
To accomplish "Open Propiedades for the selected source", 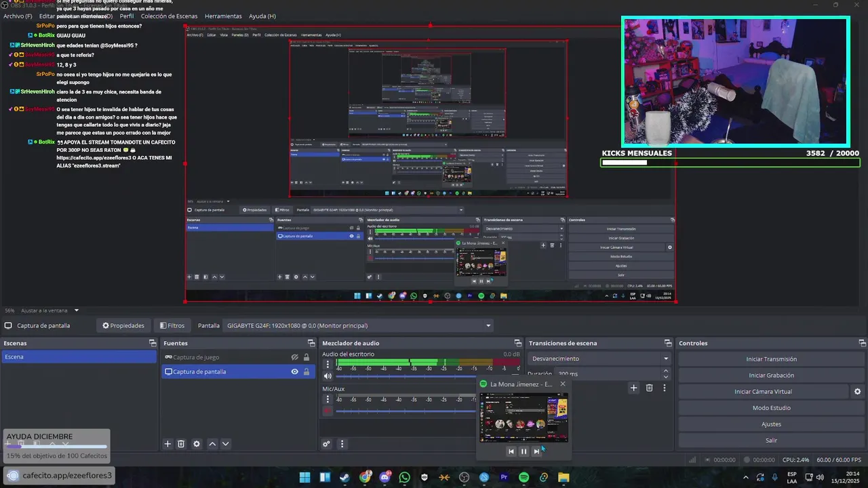I will (123, 325).
